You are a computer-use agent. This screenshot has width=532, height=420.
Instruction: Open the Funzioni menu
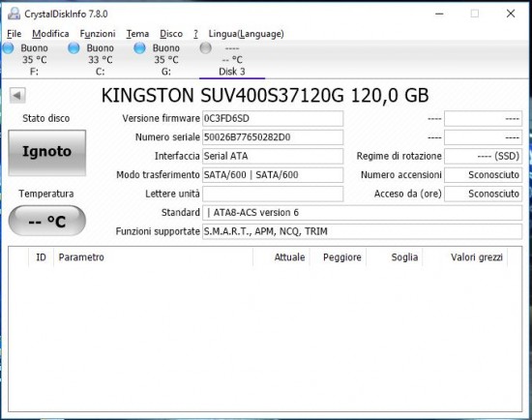pos(98,34)
